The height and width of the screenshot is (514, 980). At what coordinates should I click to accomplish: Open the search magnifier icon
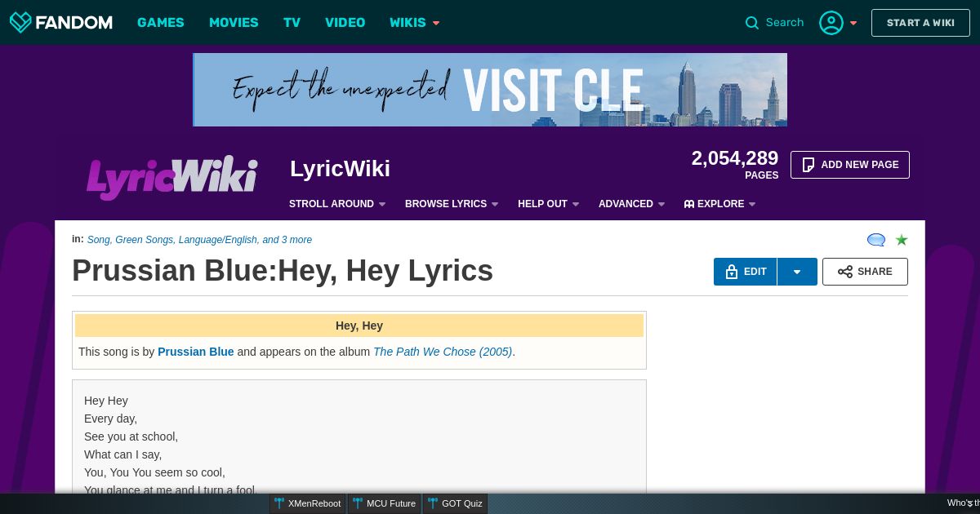[x=752, y=23]
